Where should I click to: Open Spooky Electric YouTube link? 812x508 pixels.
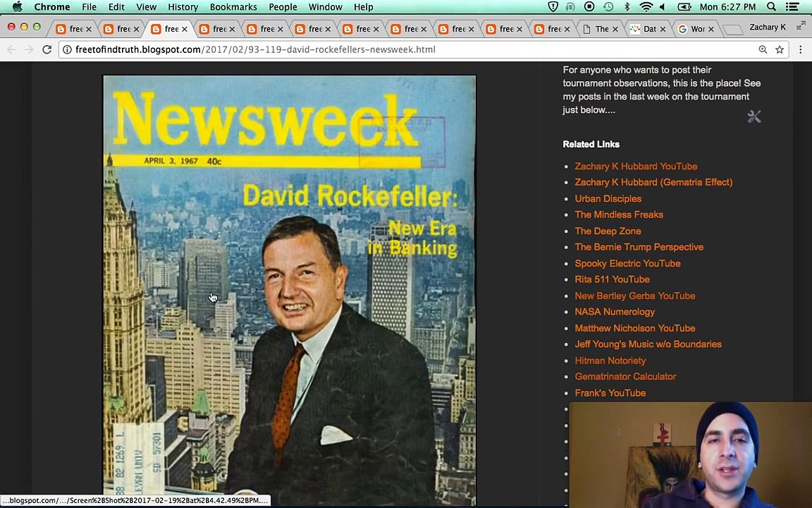tap(627, 263)
